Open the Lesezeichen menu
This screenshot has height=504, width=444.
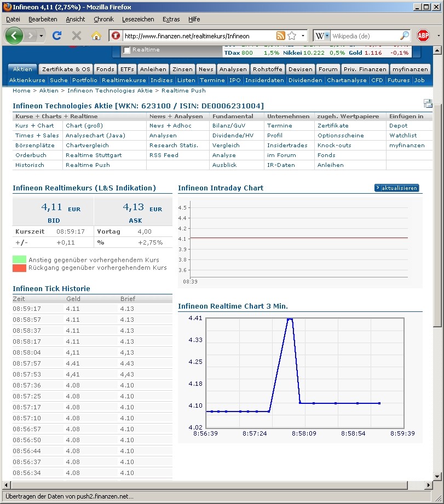tap(138, 19)
